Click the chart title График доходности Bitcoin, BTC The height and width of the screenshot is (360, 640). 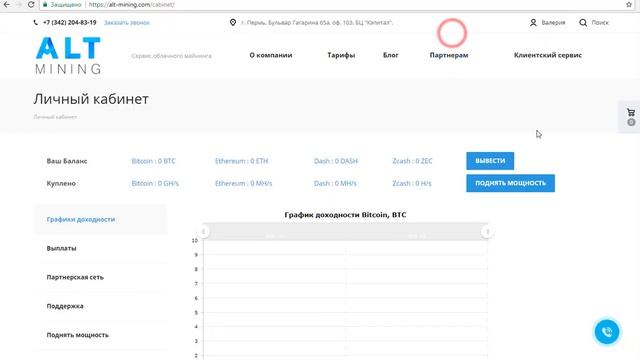click(x=345, y=215)
